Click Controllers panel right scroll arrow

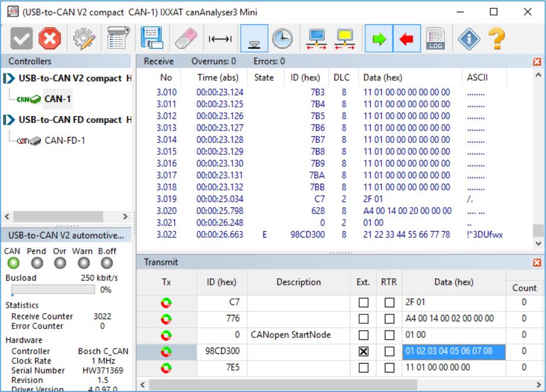click(x=125, y=216)
